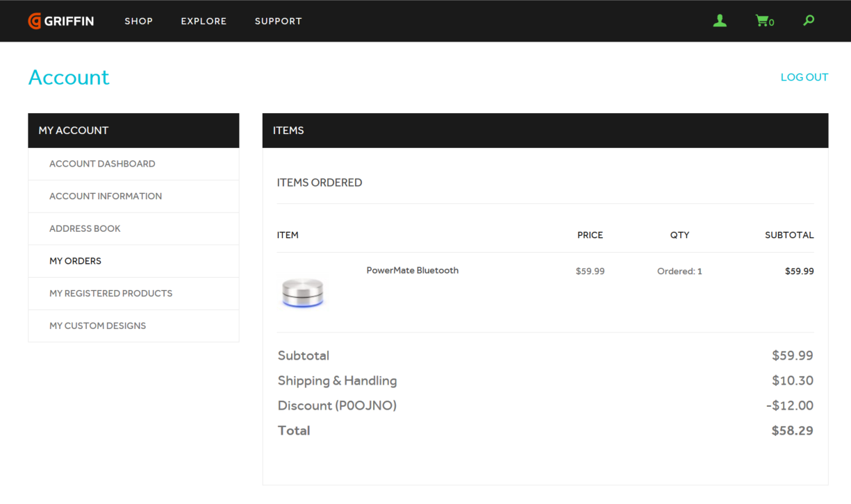Image resolution: width=851 pixels, height=504 pixels.
Task: Select My Orders in sidebar
Action: [133, 261]
